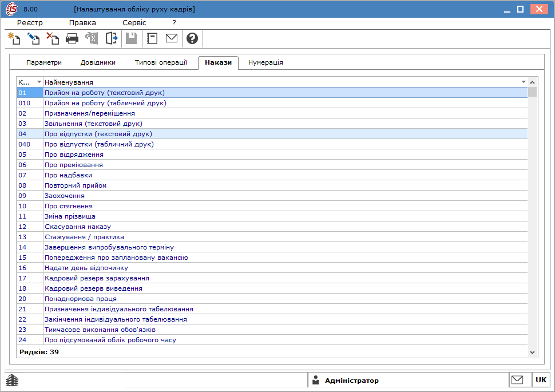
Task: Click the building icon in status bar
Action: pos(12,381)
